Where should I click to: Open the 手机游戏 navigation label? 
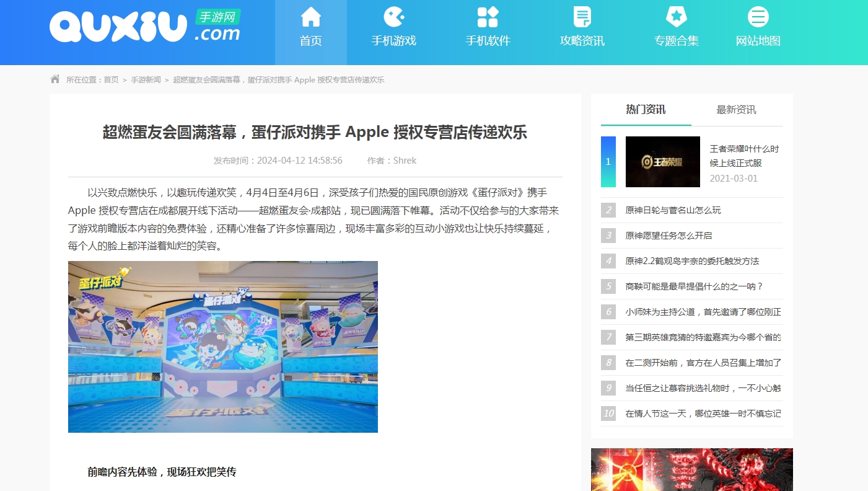394,41
